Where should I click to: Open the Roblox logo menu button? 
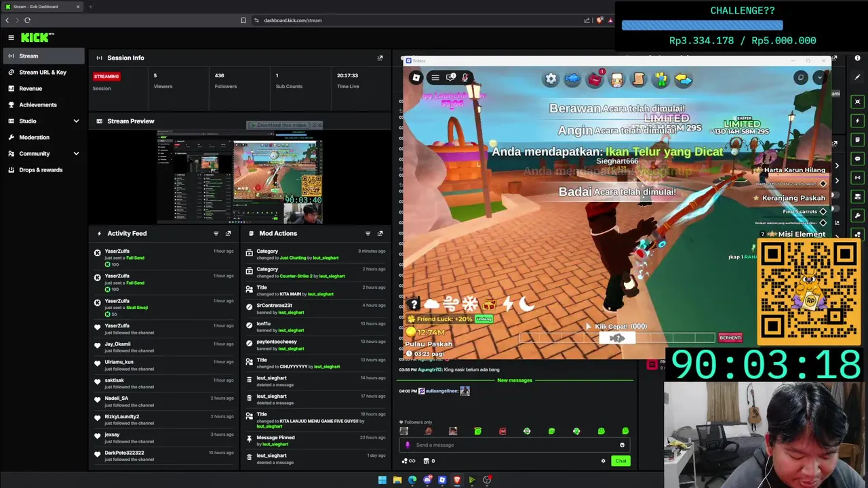coord(416,77)
